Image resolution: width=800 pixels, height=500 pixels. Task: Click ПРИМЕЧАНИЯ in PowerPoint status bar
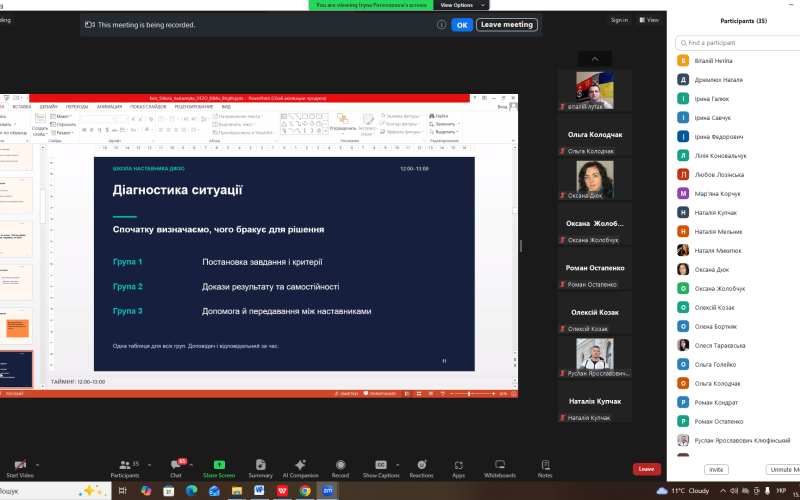click(x=380, y=394)
